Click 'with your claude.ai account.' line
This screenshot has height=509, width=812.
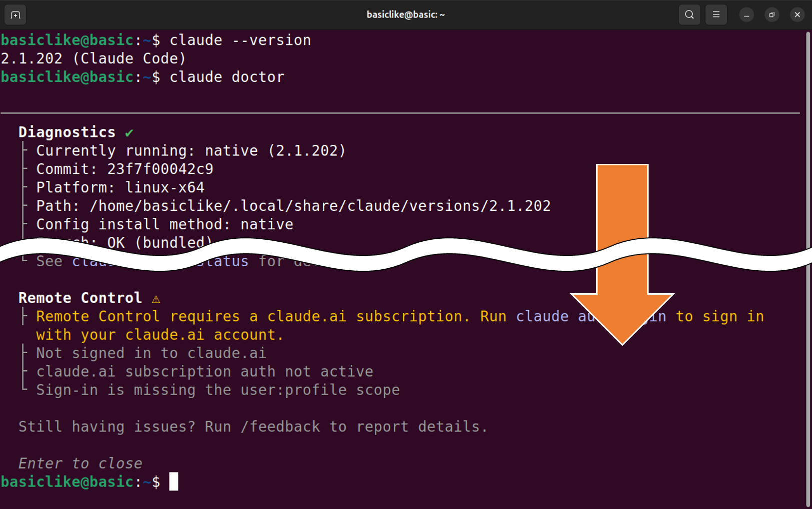(160, 335)
